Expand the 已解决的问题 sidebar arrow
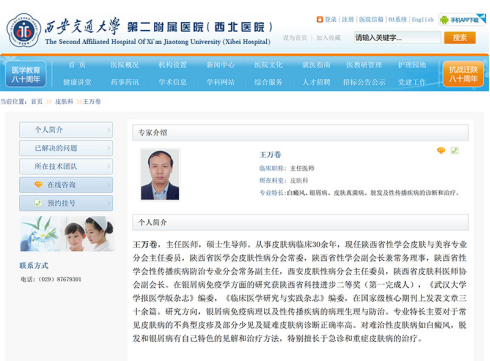The height and width of the screenshot is (361, 490). 109,148
